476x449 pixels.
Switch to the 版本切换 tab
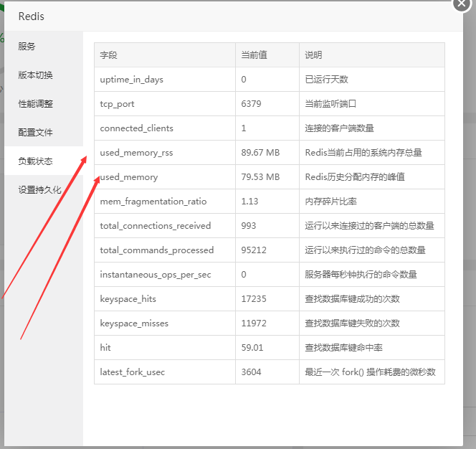click(x=36, y=75)
